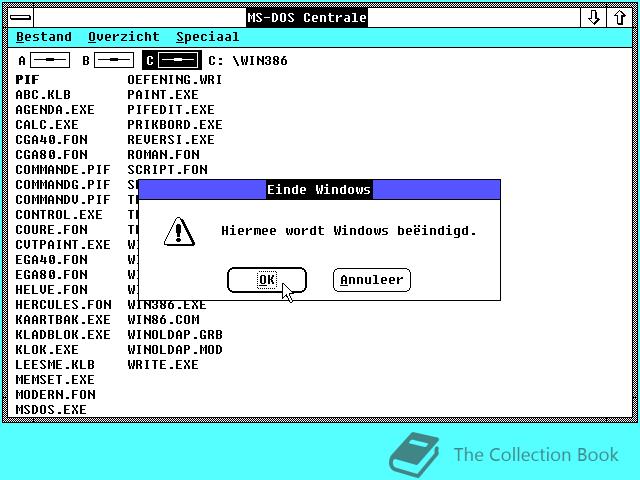Select CGA80.FON file
The image size is (640, 480).
[51, 155]
